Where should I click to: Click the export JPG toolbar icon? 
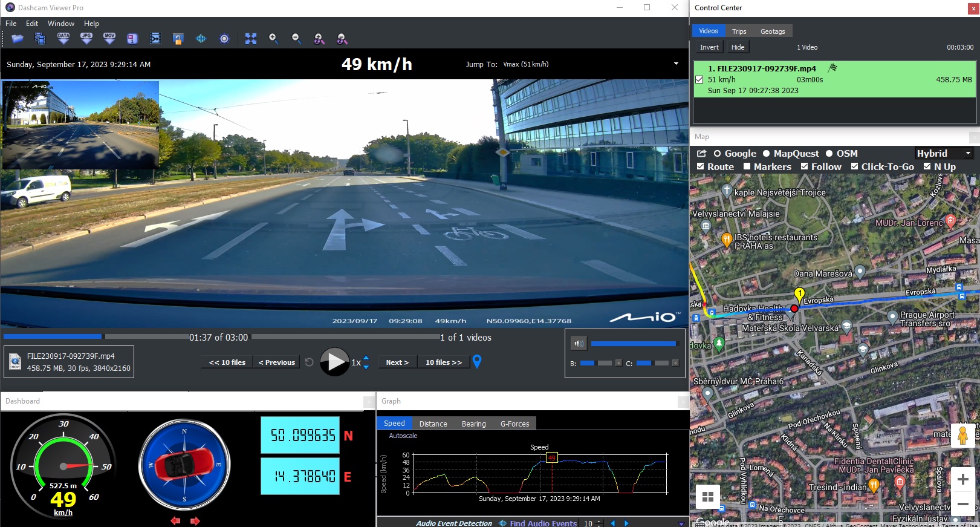pyautogui.click(x=86, y=39)
